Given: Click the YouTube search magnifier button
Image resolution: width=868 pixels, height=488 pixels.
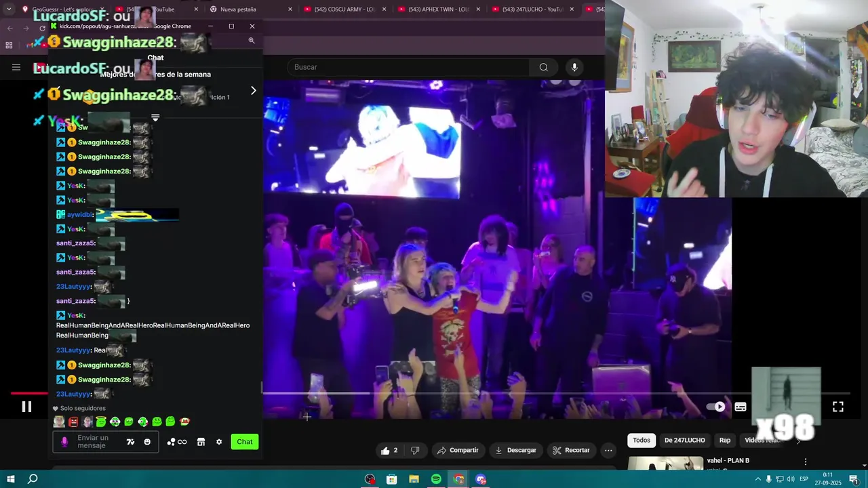Looking at the screenshot, I should coord(543,67).
